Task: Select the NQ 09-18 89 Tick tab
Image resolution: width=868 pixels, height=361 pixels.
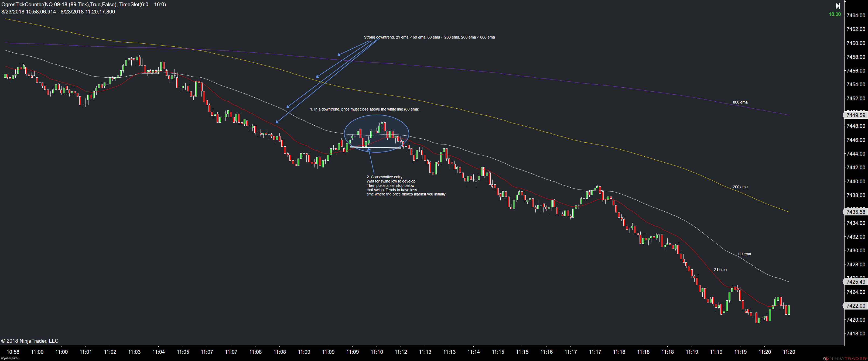Action: point(10,358)
